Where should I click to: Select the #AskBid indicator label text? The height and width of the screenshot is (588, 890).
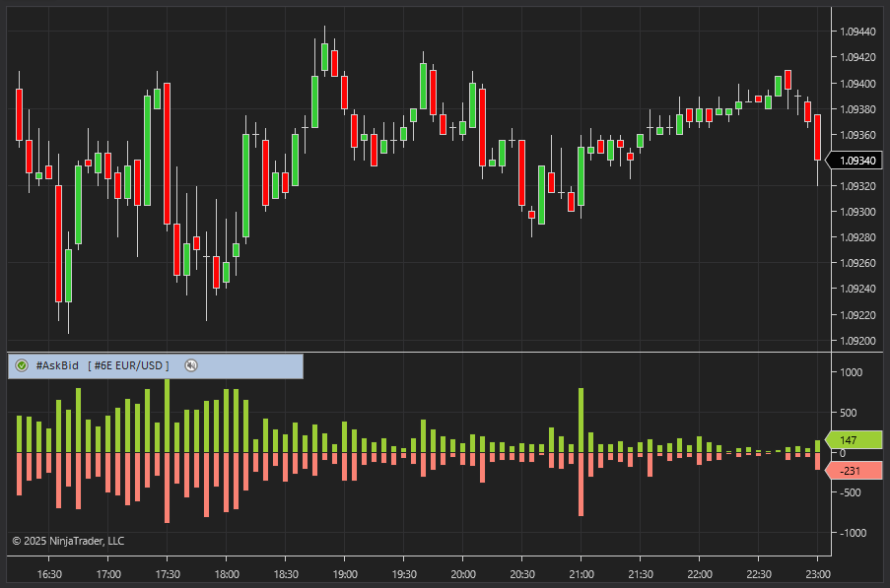pos(57,365)
